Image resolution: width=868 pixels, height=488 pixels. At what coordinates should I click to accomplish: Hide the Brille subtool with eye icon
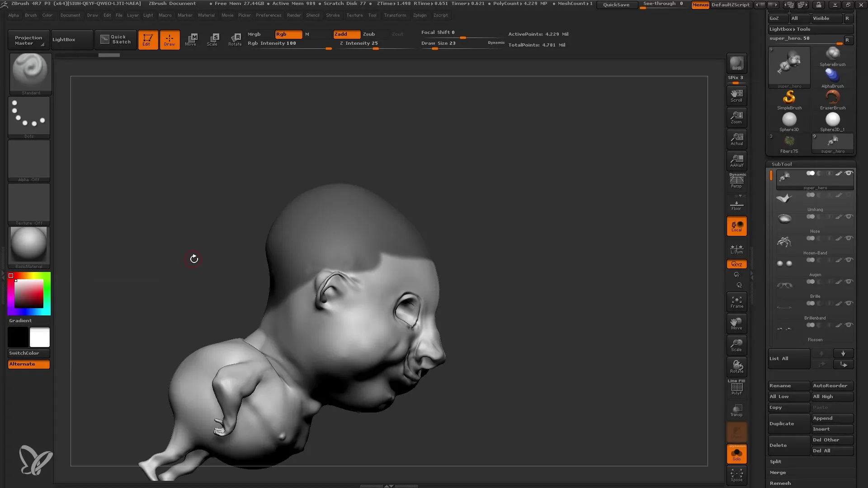(849, 282)
